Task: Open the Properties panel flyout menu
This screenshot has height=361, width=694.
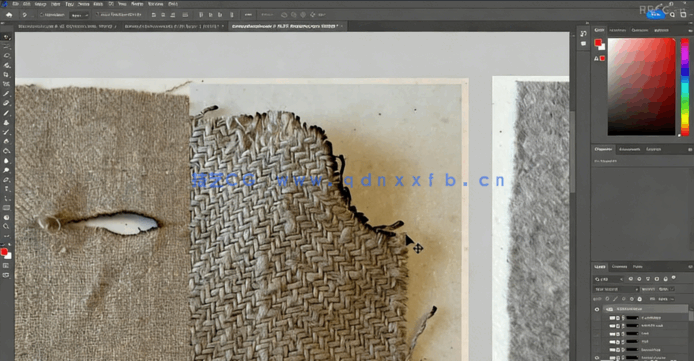Action: point(690,150)
